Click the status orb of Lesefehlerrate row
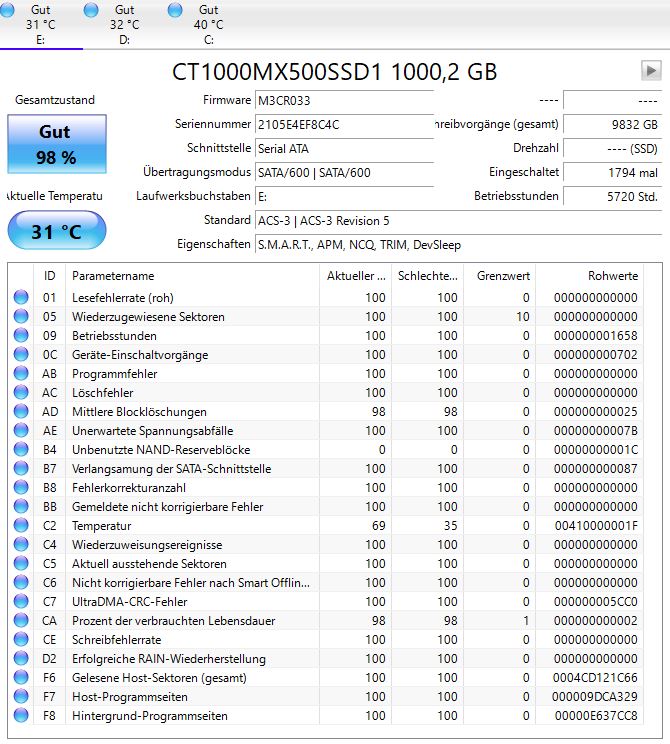 click(x=21, y=298)
